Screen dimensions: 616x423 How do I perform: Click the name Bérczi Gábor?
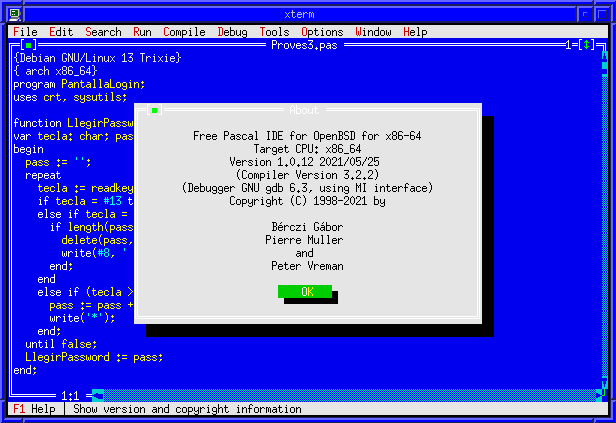click(307, 227)
